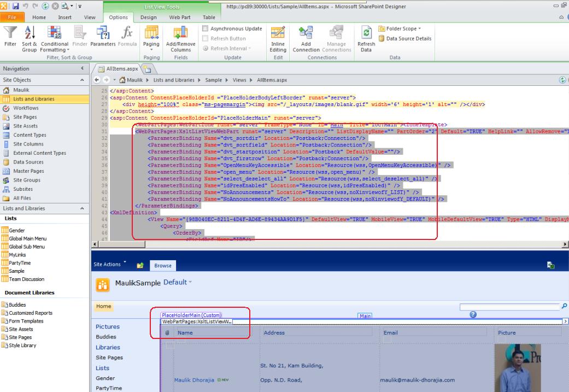The width and height of the screenshot is (569, 392).
Task: Collapse the Navigation pane
Action: point(83,68)
